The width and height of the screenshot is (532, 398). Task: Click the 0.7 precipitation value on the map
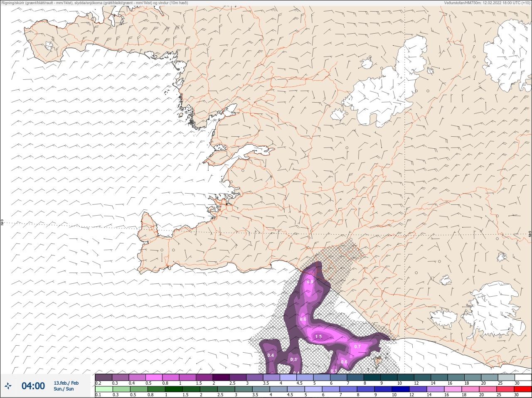click(357, 346)
